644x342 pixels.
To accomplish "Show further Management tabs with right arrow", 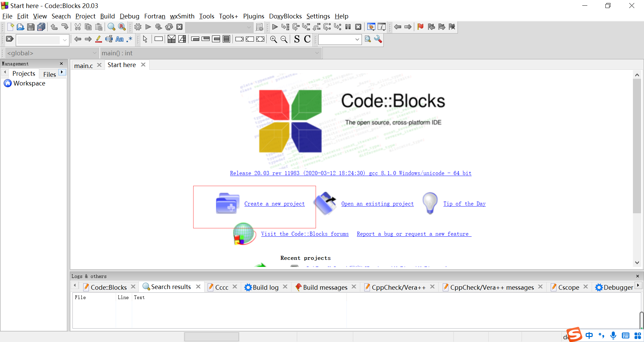I will tap(62, 72).
